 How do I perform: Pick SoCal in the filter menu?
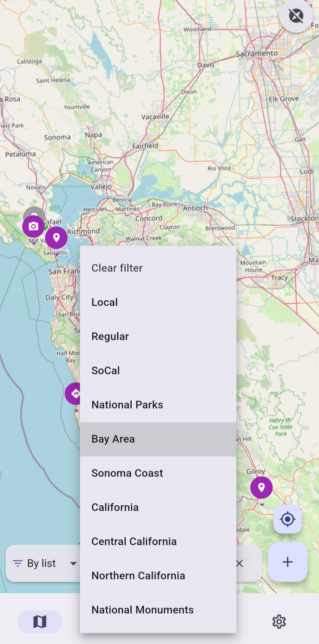[106, 370]
